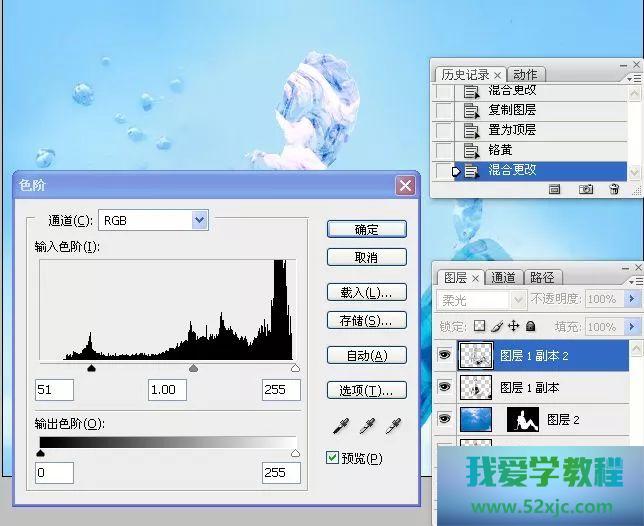This screenshot has width=644, height=526.
Task: Select the white point eyedropper in Levels
Action: pos(393,427)
